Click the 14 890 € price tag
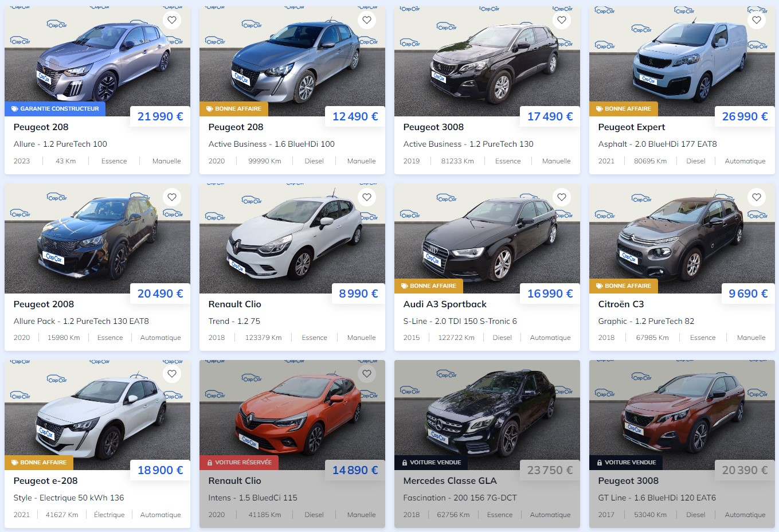 point(355,471)
